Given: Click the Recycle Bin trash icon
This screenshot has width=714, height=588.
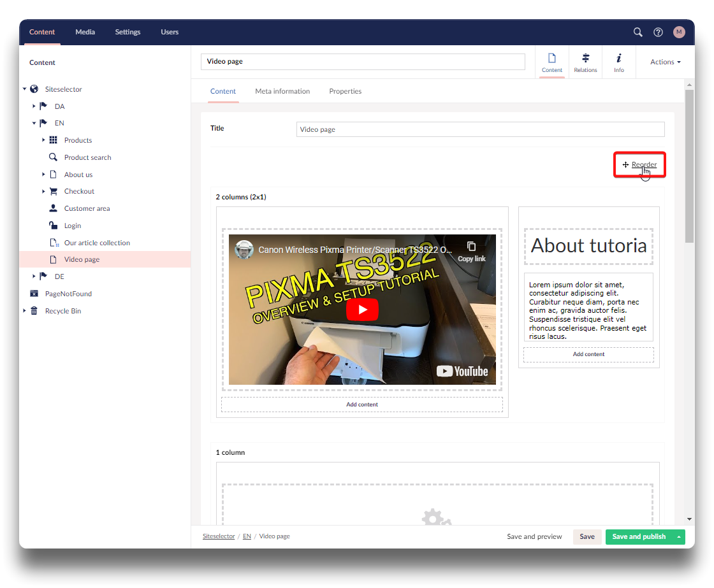Looking at the screenshot, I should tap(34, 311).
